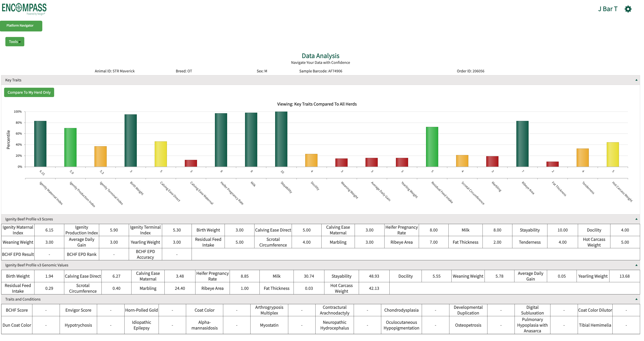The height and width of the screenshot is (341, 644).
Task: Click the Average Daily Gain chart bar
Action: pyautogui.click(x=372, y=162)
